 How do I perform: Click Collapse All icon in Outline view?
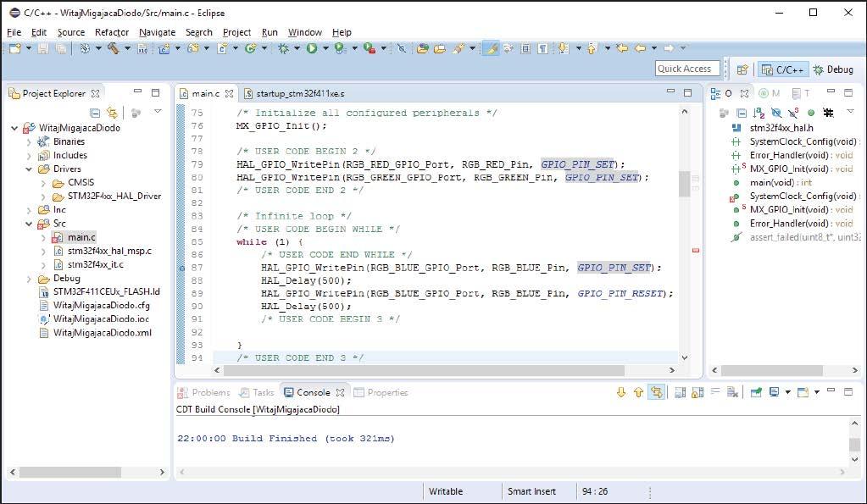tap(742, 113)
